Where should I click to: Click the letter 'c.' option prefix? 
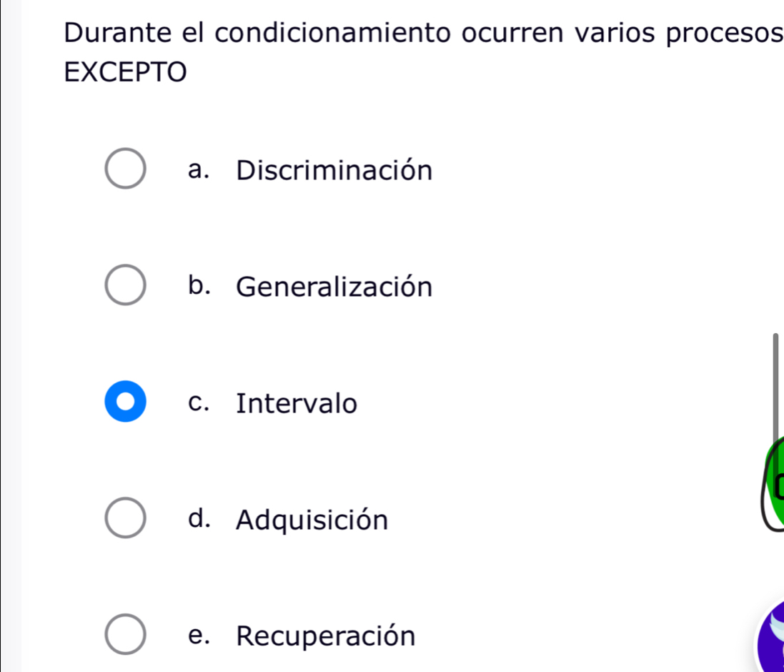(202, 404)
